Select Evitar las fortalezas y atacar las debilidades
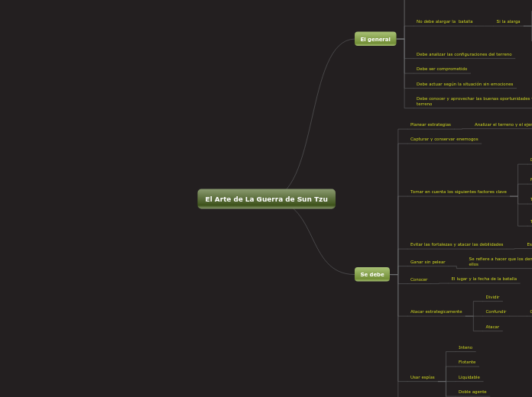 point(456,244)
